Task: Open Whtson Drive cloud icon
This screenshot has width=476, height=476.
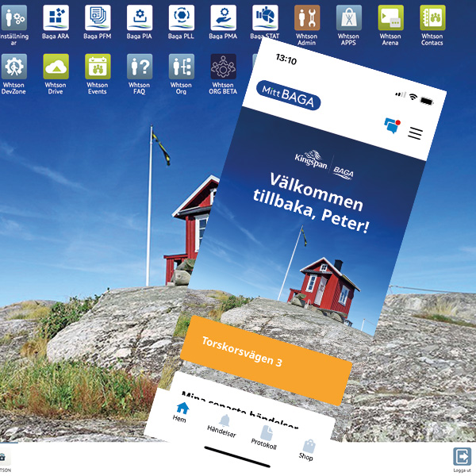Action: pyautogui.click(x=56, y=67)
